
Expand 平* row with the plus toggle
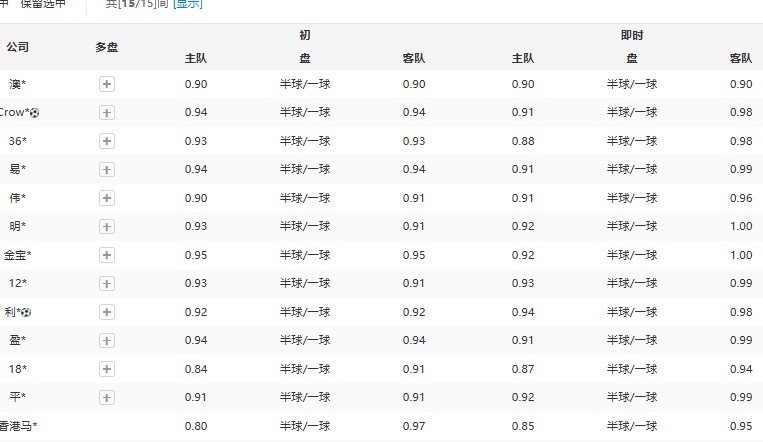(107, 398)
